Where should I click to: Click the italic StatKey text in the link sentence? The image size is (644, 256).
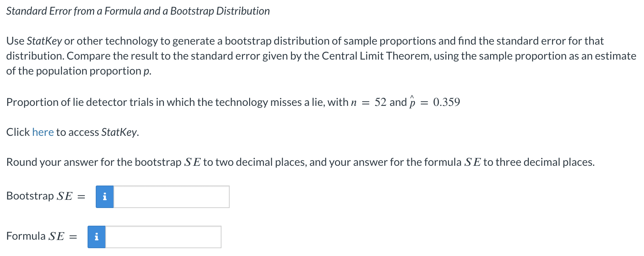119,132
